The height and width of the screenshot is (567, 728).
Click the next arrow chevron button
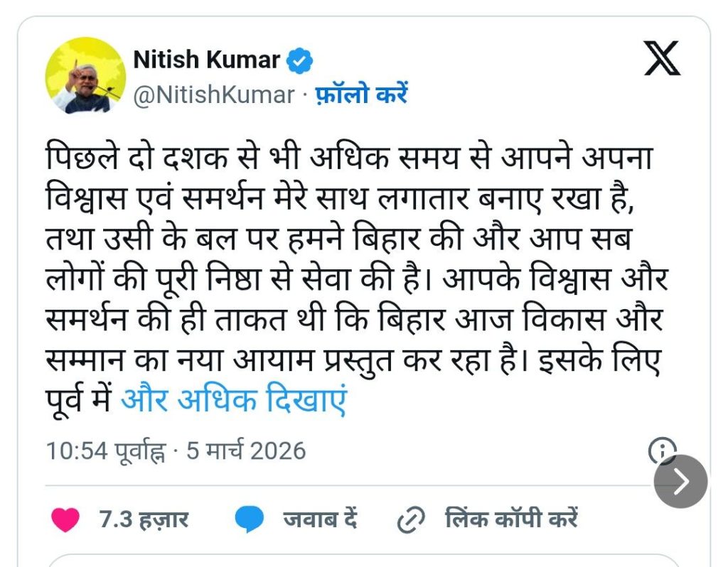tap(680, 482)
